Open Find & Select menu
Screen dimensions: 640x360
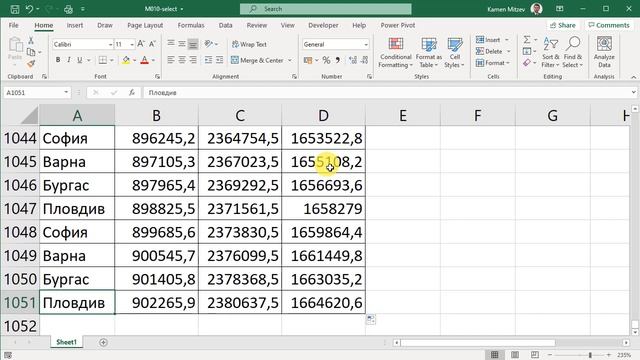[x=573, y=52]
